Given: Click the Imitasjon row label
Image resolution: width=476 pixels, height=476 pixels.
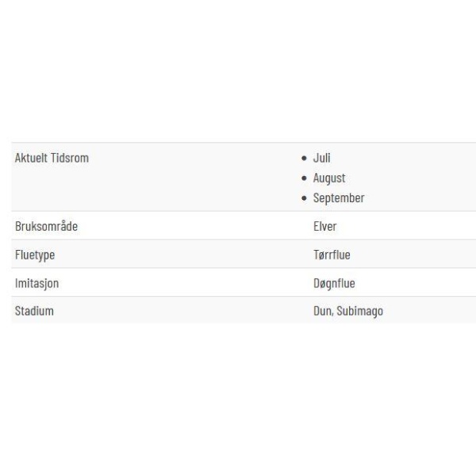Looking at the screenshot, I should pyautogui.click(x=36, y=283).
